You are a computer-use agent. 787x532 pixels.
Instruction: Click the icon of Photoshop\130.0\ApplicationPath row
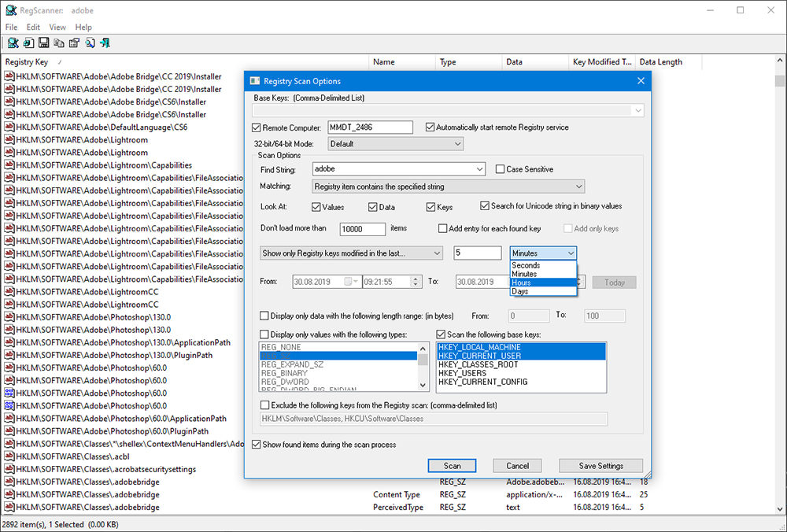point(9,342)
